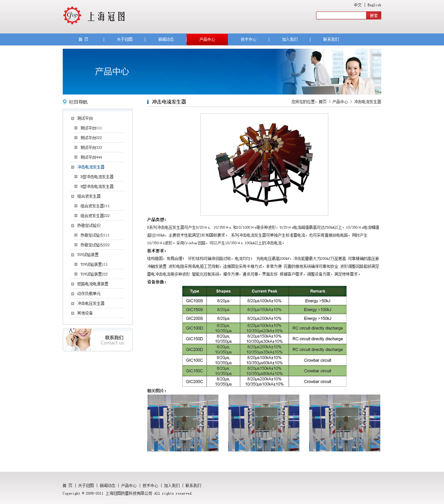
Task: Click 产品中心 in the breadcrumb path
Action: 340,102
